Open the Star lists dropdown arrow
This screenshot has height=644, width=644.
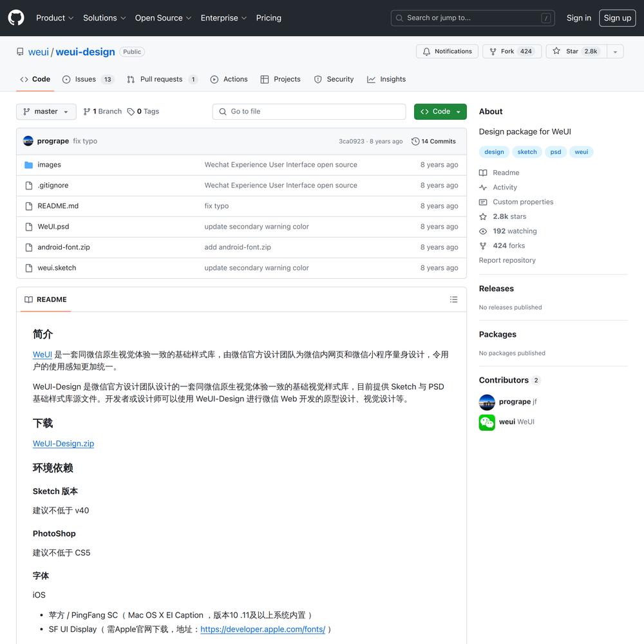point(615,52)
